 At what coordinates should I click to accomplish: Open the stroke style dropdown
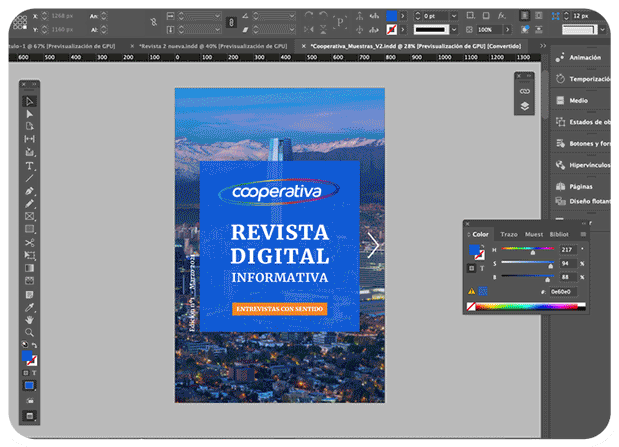click(454, 30)
